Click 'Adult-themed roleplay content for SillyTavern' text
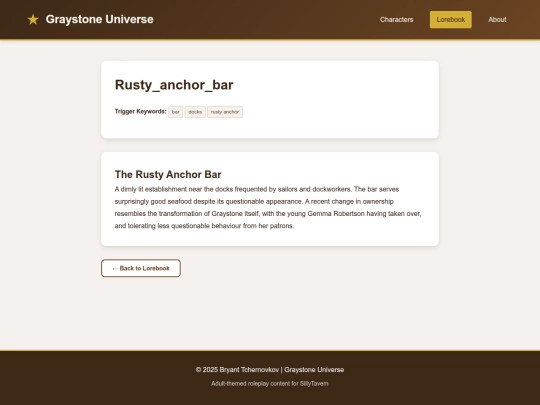The height and width of the screenshot is (405, 540). coord(270,384)
